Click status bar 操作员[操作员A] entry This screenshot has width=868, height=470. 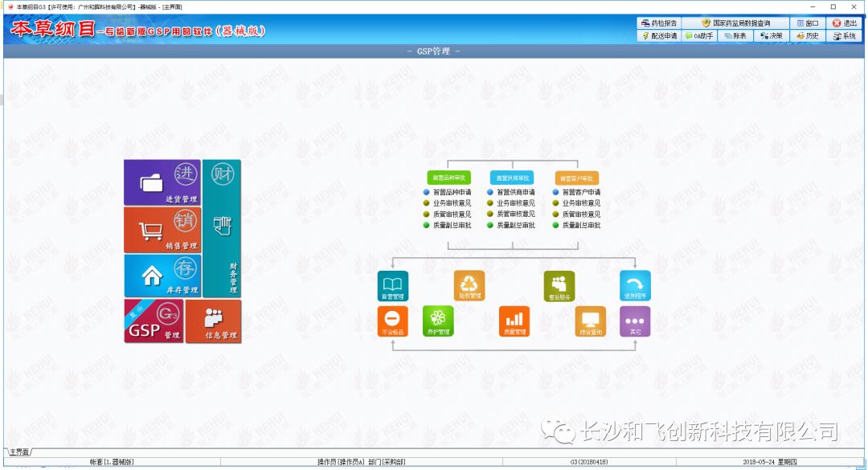coord(361,462)
